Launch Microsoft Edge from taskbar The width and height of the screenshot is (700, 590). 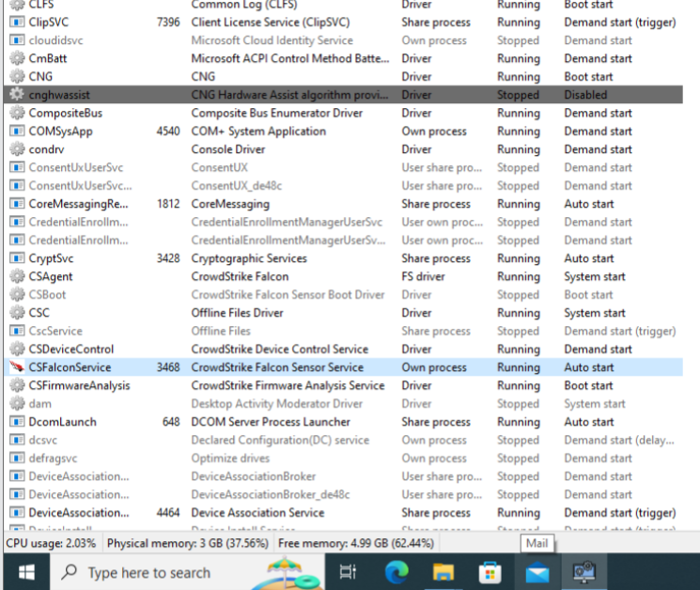pos(397,572)
